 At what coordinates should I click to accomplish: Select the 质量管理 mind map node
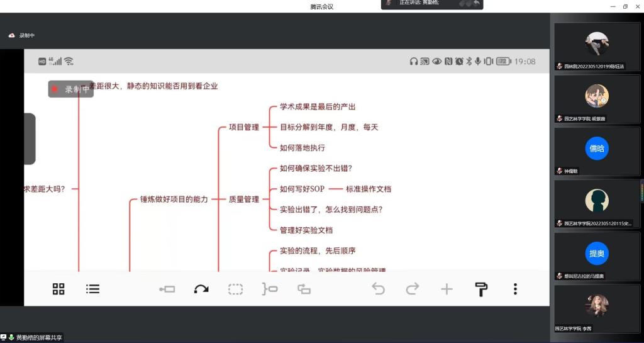point(243,199)
